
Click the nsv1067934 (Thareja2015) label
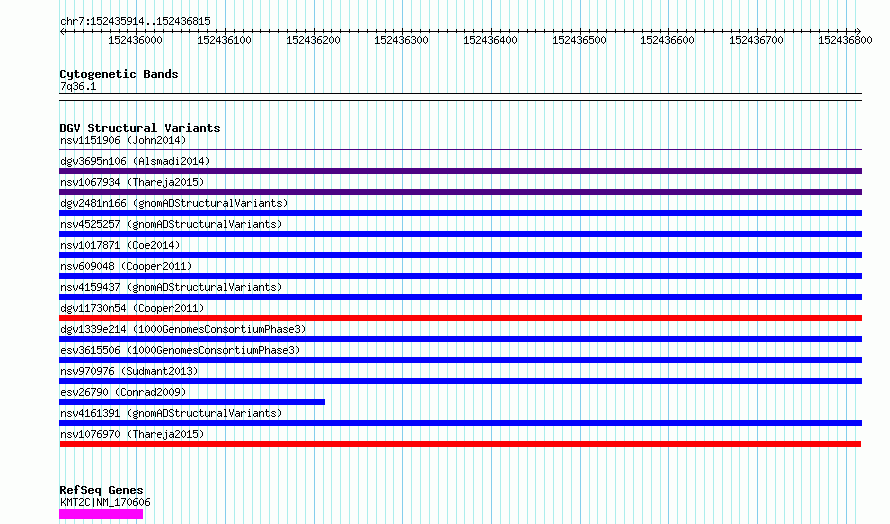point(132,182)
